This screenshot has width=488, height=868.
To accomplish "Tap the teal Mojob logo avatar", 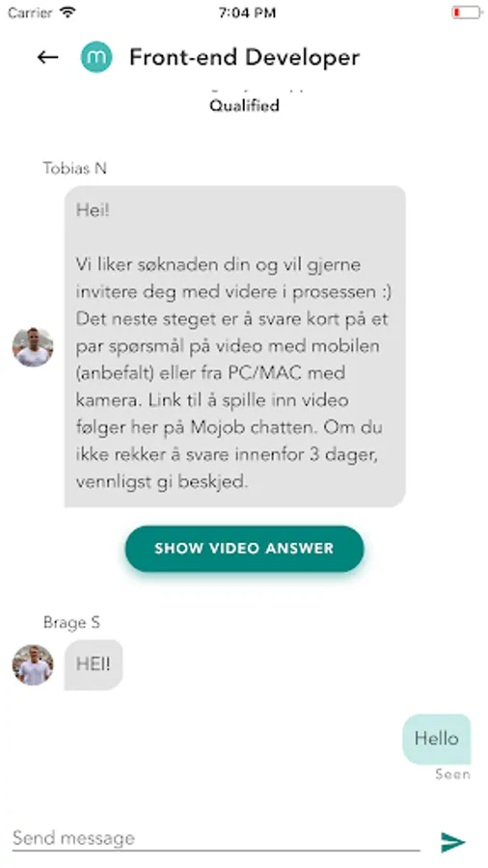I will click(x=96, y=57).
